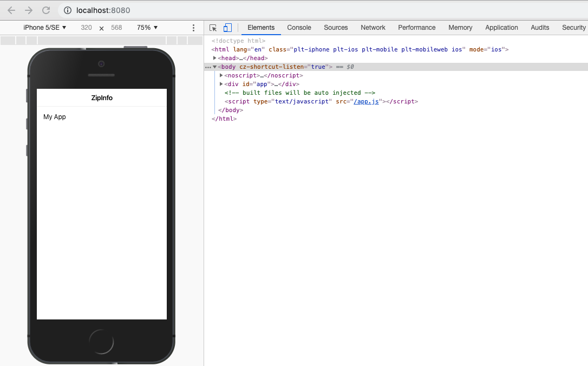Image resolution: width=588 pixels, height=366 pixels.
Task: Switch to the Audits tab
Action: 540,28
